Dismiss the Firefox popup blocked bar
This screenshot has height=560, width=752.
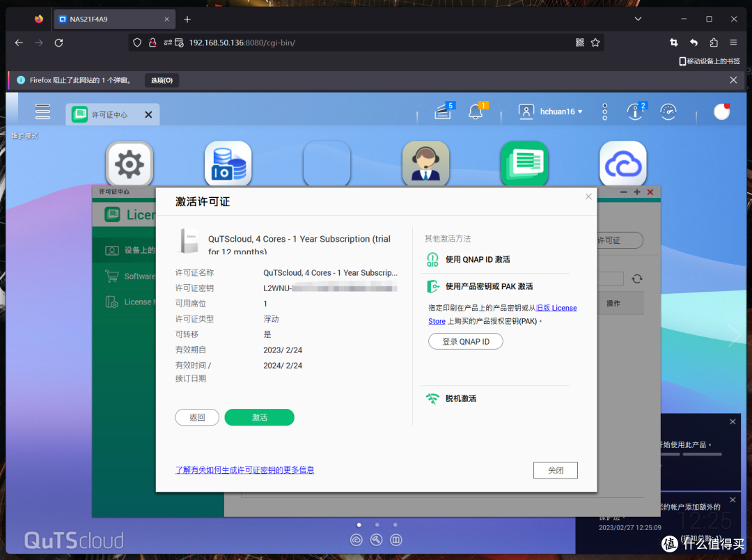tap(733, 80)
